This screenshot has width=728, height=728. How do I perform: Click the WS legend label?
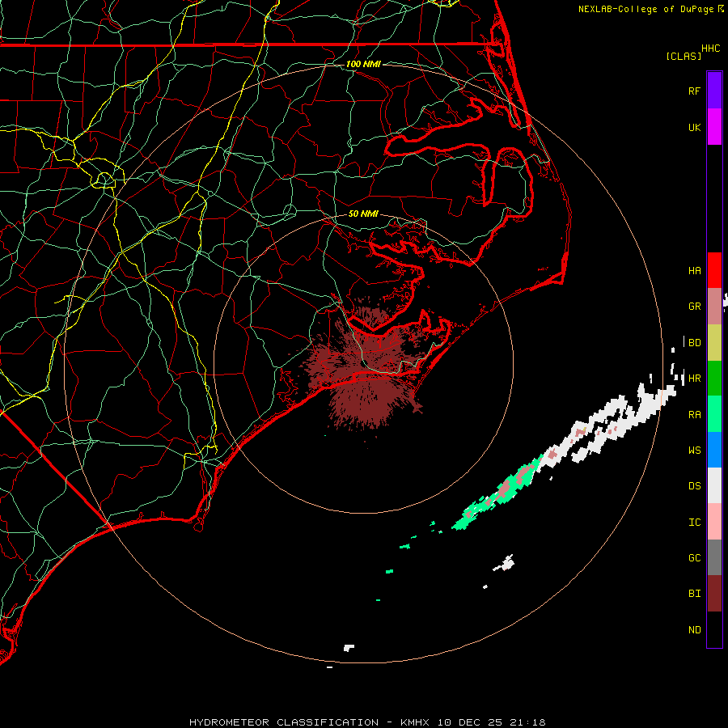[x=695, y=451]
